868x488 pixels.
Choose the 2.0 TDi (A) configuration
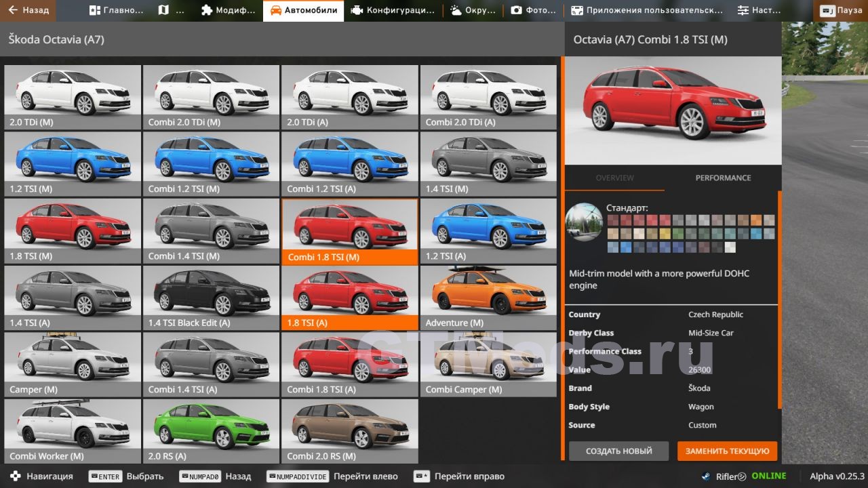349,97
